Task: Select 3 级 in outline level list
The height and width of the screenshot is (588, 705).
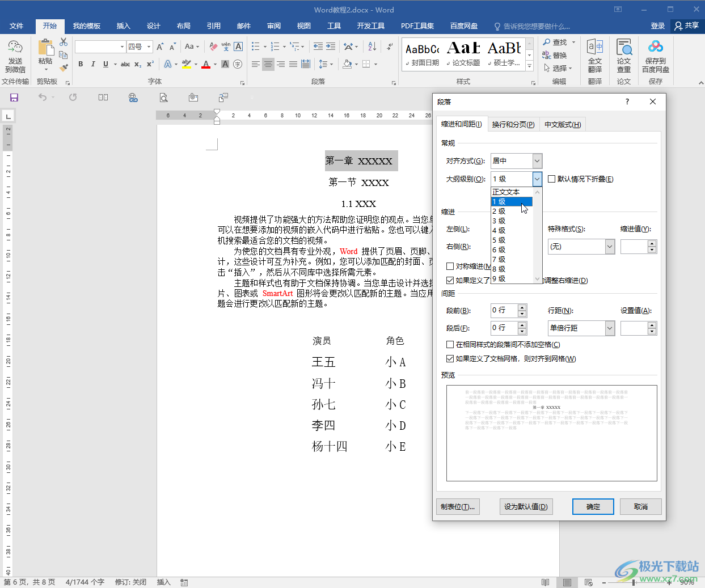Action: [499, 221]
